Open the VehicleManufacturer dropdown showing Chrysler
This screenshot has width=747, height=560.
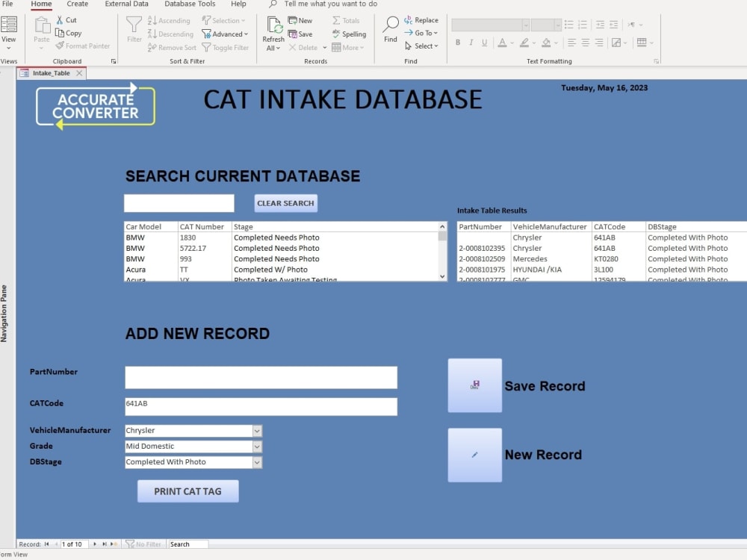[256, 431]
